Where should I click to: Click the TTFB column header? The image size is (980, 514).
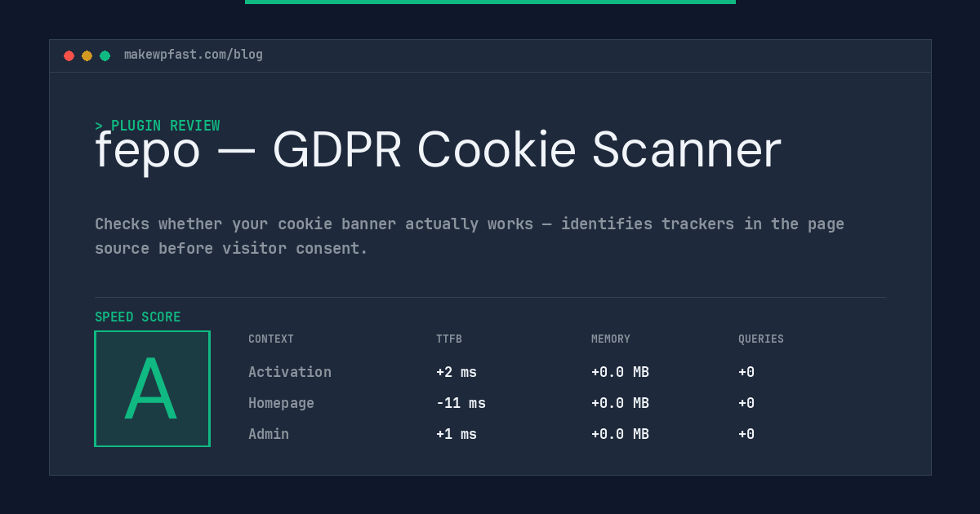[x=449, y=339]
